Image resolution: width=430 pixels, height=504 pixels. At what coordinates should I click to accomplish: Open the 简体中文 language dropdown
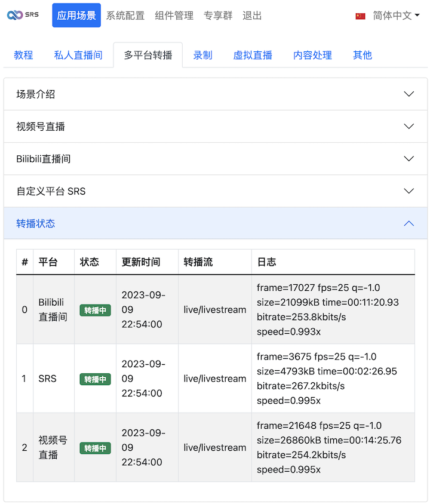396,16
